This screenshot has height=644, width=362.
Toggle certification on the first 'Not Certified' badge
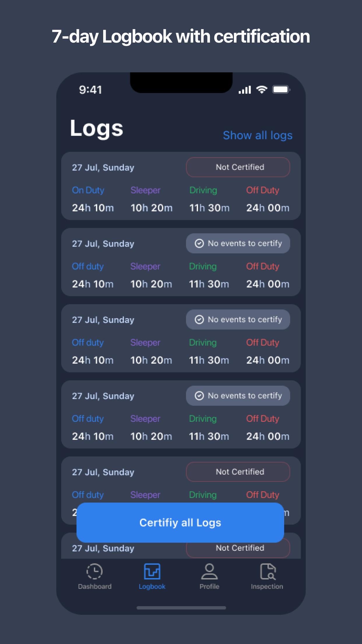pos(238,167)
